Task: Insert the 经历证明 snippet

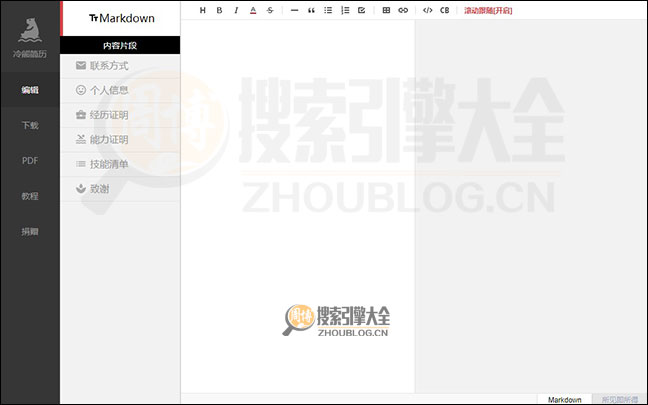Action: click(120, 115)
